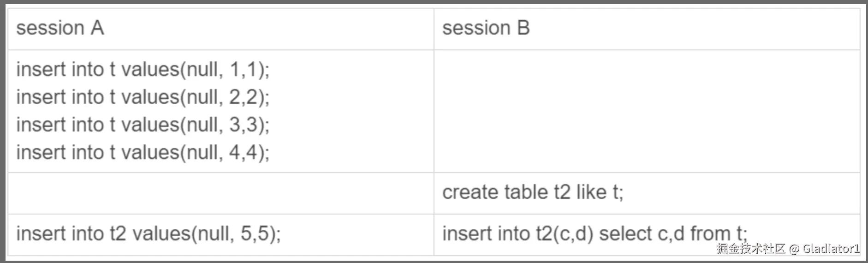Select the insert statement with values 3,3

click(x=143, y=125)
